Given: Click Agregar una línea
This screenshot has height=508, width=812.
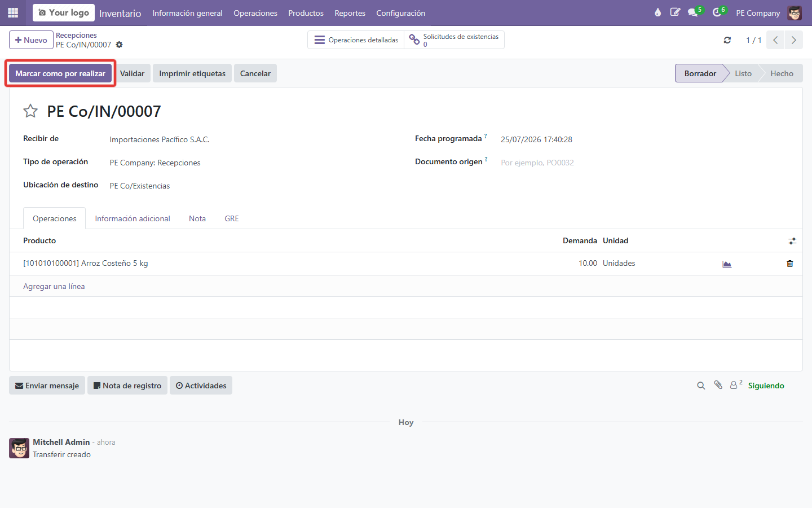Looking at the screenshot, I should click(54, 286).
